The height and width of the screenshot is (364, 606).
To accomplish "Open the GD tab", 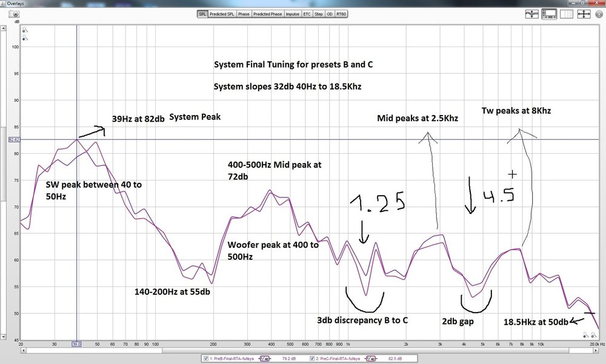I will (x=330, y=14).
